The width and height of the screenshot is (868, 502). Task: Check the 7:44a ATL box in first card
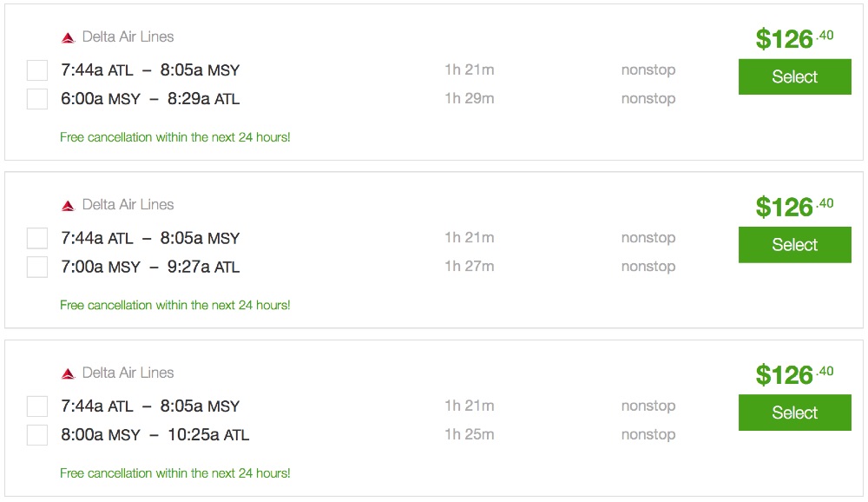(37, 70)
